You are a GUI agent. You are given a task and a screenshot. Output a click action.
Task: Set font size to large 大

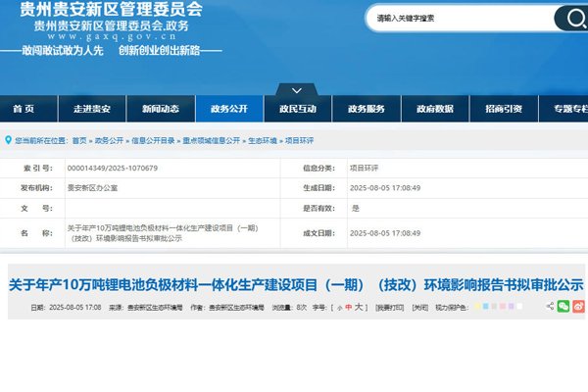(x=359, y=307)
